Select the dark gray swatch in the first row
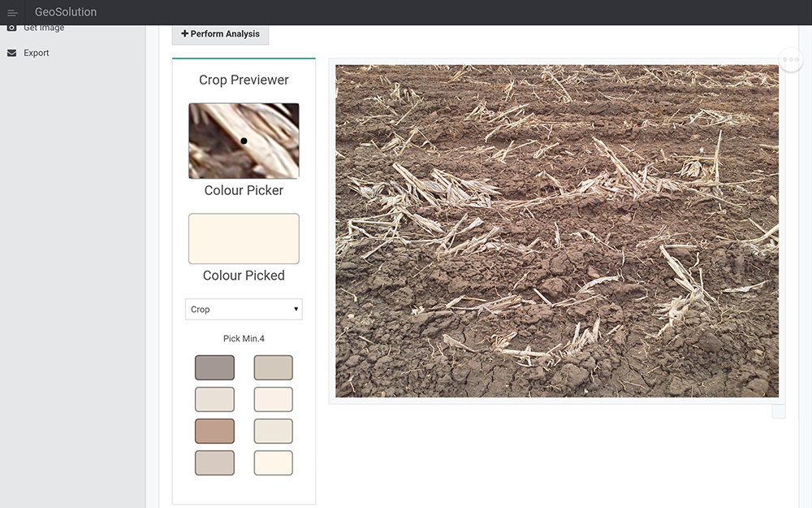812x508 pixels. click(214, 367)
